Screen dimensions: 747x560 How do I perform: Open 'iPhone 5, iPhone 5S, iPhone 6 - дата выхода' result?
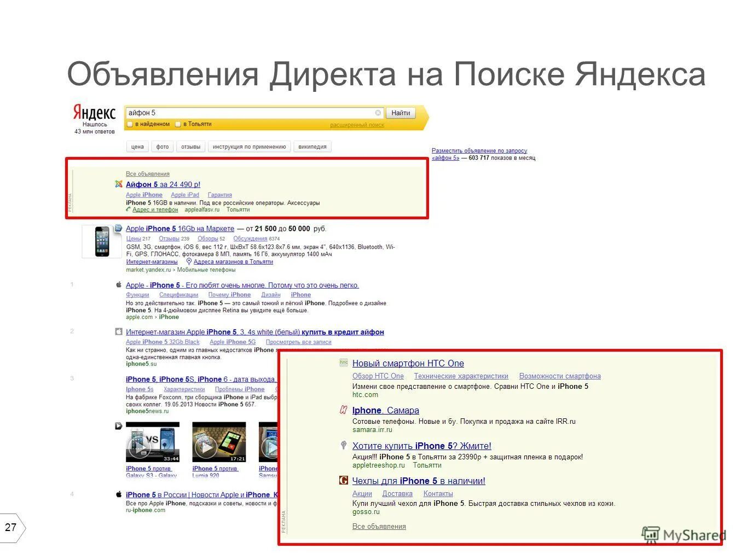coord(200,379)
